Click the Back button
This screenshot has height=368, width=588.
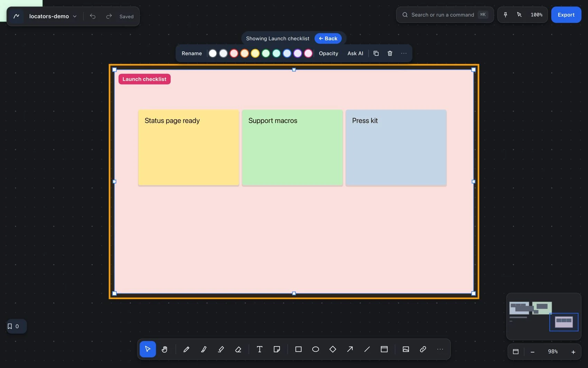click(x=328, y=38)
